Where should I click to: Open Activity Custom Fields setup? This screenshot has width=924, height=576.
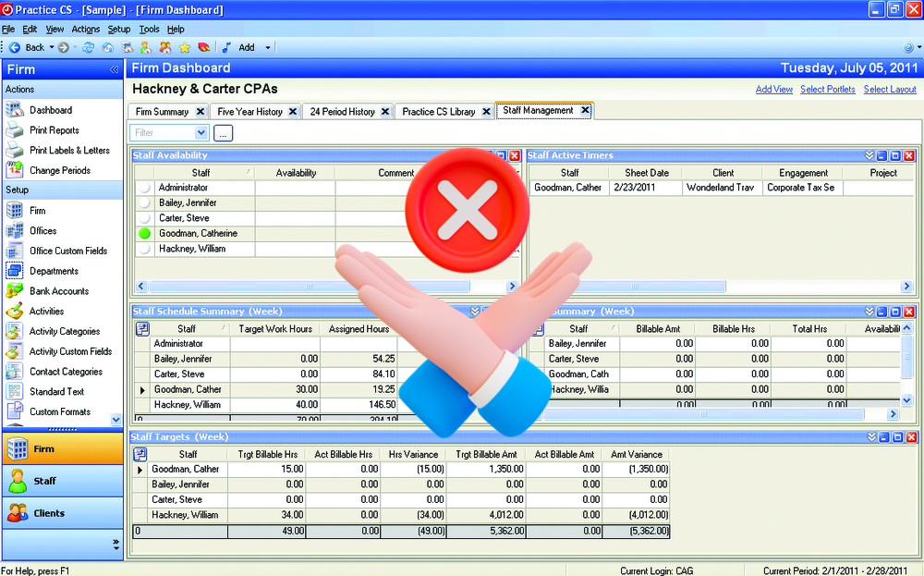(x=71, y=351)
